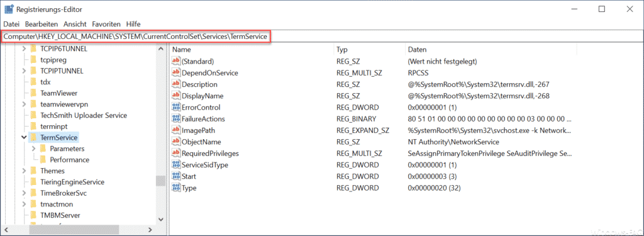This screenshot has height=236, width=644.
Task: Click the FailureActions binary icon
Action: pyautogui.click(x=176, y=119)
